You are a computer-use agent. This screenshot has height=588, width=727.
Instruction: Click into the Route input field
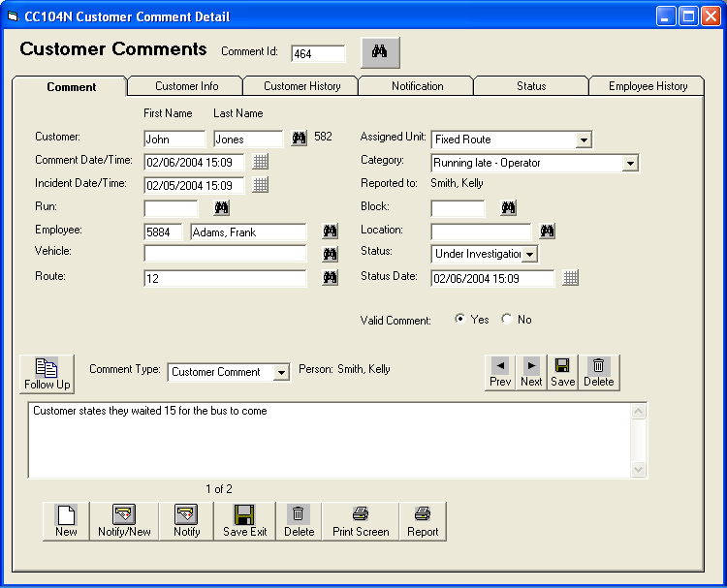click(225, 279)
